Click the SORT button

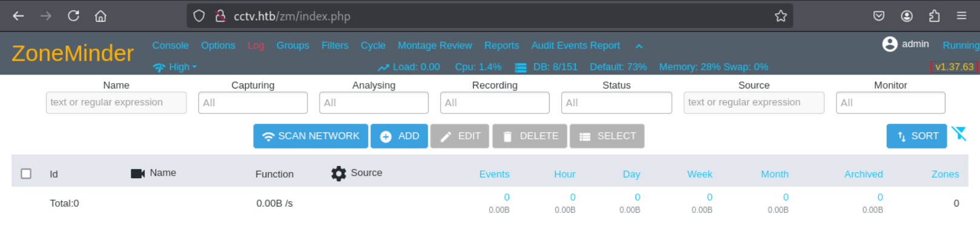(916, 136)
